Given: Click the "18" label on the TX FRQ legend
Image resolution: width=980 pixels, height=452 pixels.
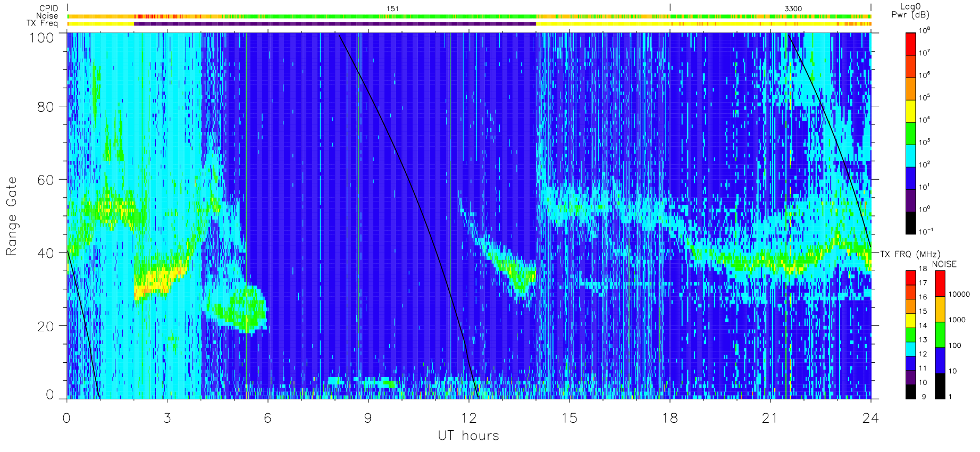Looking at the screenshot, I should (x=923, y=269).
